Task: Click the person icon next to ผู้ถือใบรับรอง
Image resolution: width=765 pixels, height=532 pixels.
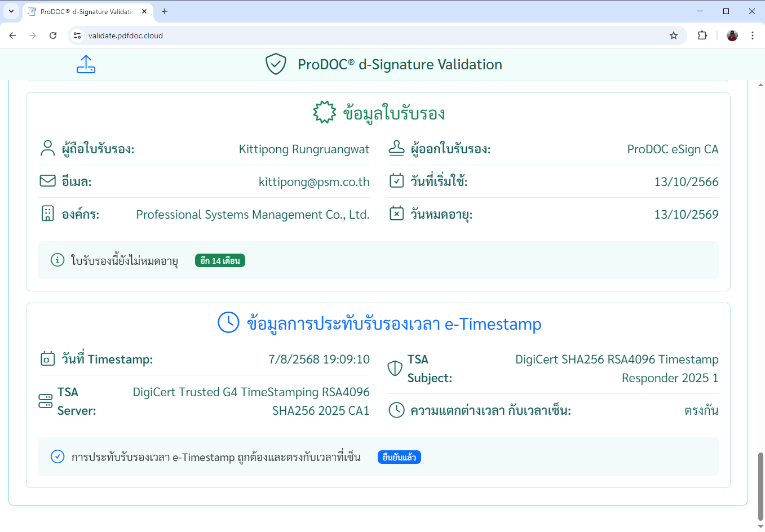Action: [48, 149]
